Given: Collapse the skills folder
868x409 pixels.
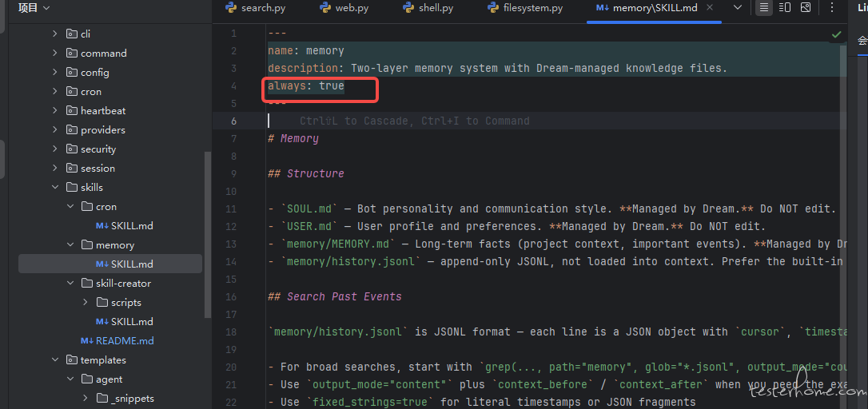Looking at the screenshot, I should click(x=55, y=188).
